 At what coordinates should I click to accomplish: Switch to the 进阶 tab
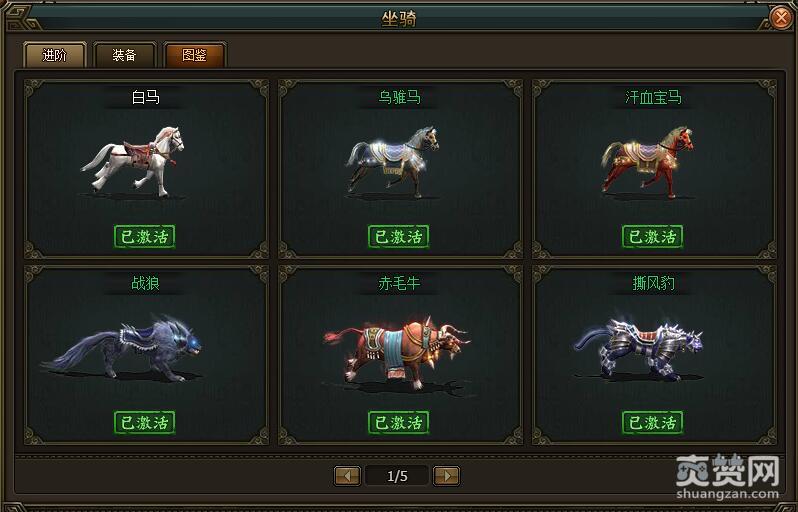55,55
